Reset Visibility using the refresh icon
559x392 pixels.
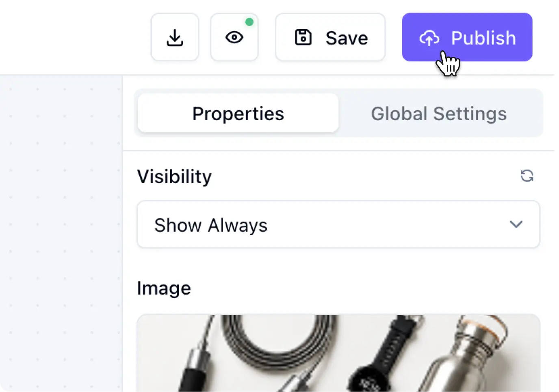(x=527, y=176)
